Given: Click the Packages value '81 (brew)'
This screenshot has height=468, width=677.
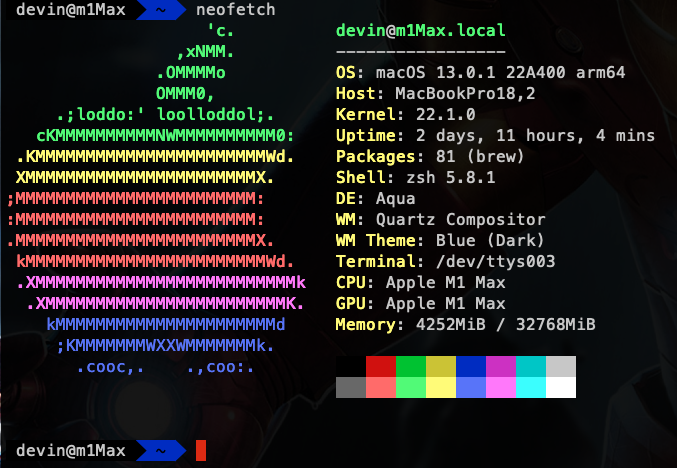Looking at the screenshot, I should click(480, 156).
